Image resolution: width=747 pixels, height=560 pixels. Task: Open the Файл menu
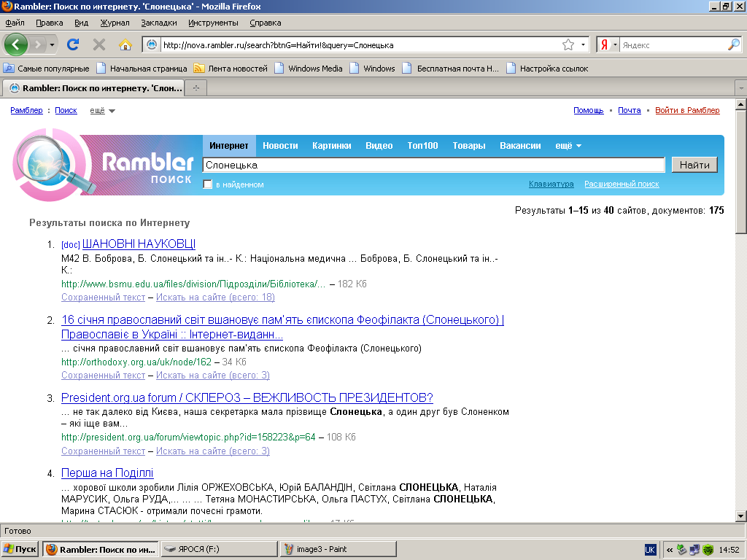(15, 23)
